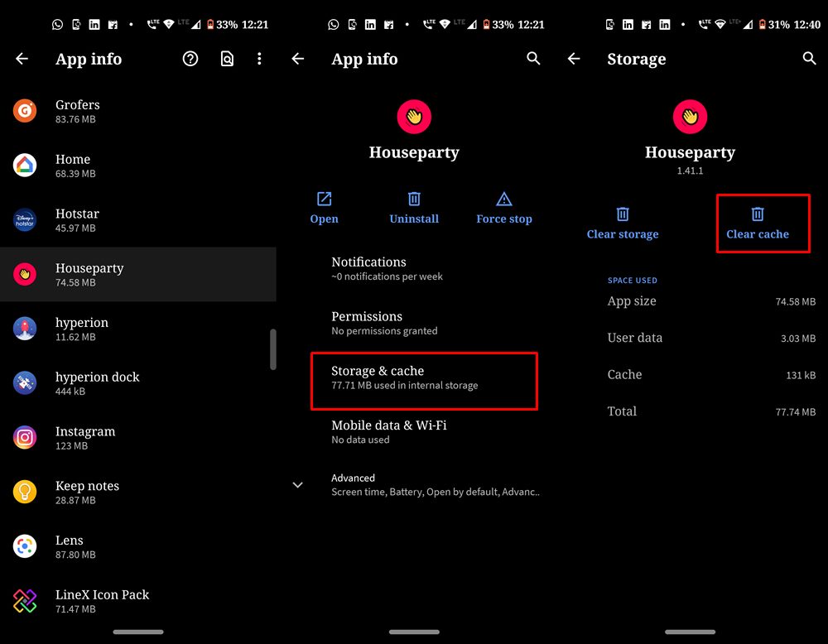The image size is (828, 644).
Task: Open the LineX Icon Pack icon
Action: click(x=25, y=601)
